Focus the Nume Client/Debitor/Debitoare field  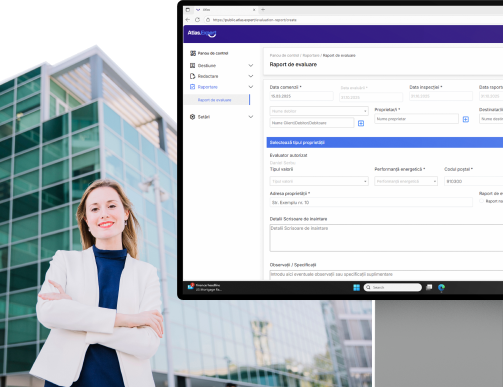click(312, 123)
